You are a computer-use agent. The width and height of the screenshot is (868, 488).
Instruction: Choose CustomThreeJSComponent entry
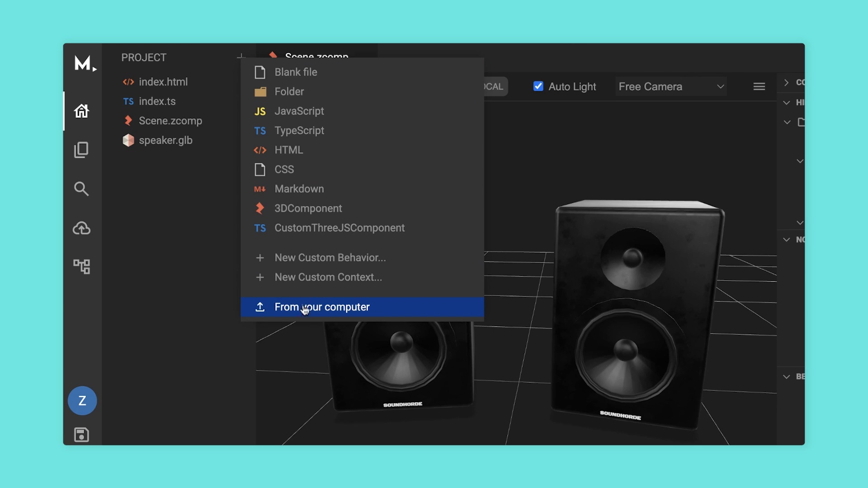[x=362, y=228]
